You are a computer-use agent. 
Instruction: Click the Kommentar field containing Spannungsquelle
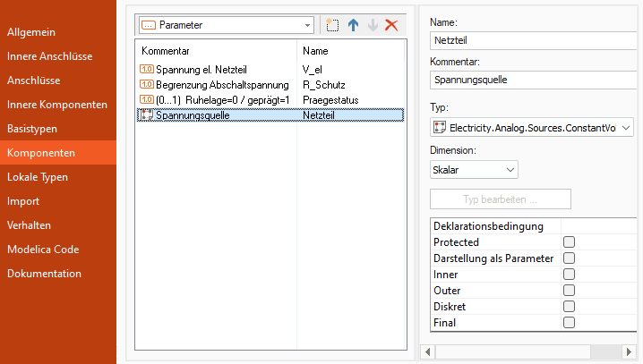[x=532, y=80]
